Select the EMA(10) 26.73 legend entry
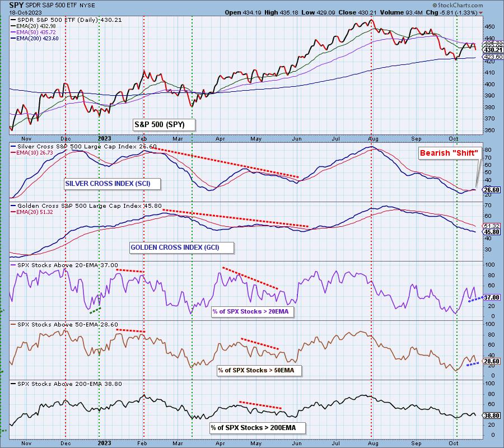This screenshot has height=448, width=504. click(32, 153)
